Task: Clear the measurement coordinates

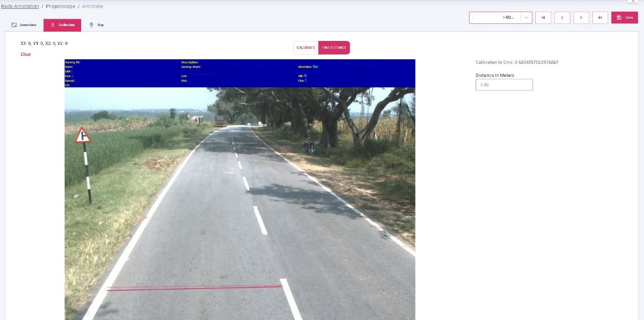Action: tap(26, 54)
